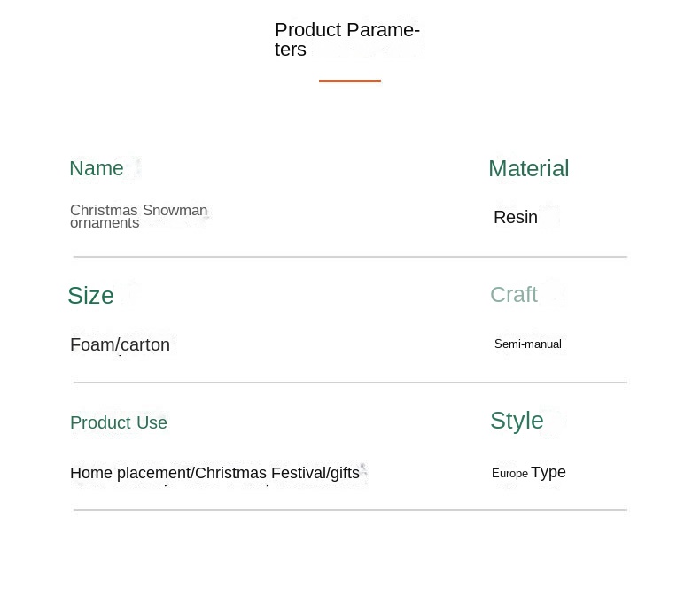Click the divider line below Product Use row

click(350, 510)
